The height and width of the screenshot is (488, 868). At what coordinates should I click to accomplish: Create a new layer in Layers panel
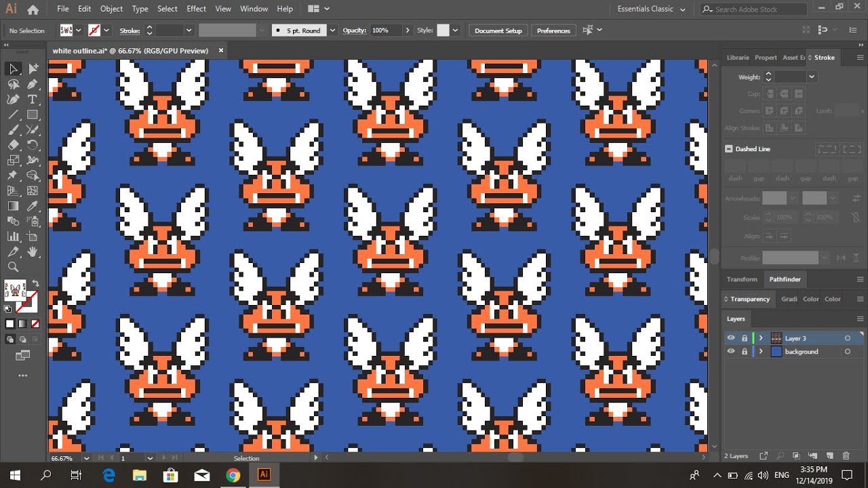829,456
